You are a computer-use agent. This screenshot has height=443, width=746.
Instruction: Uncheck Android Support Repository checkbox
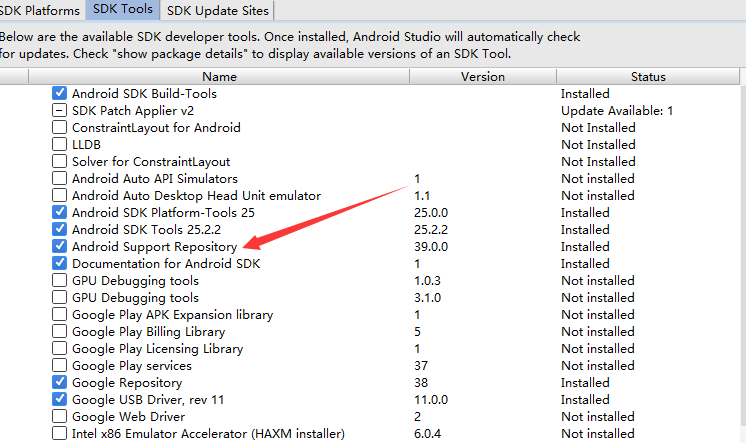[x=59, y=246]
